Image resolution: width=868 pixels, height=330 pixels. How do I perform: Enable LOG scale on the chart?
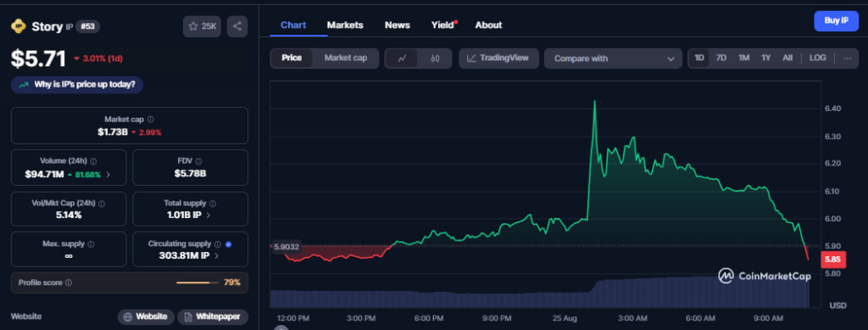click(818, 59)
